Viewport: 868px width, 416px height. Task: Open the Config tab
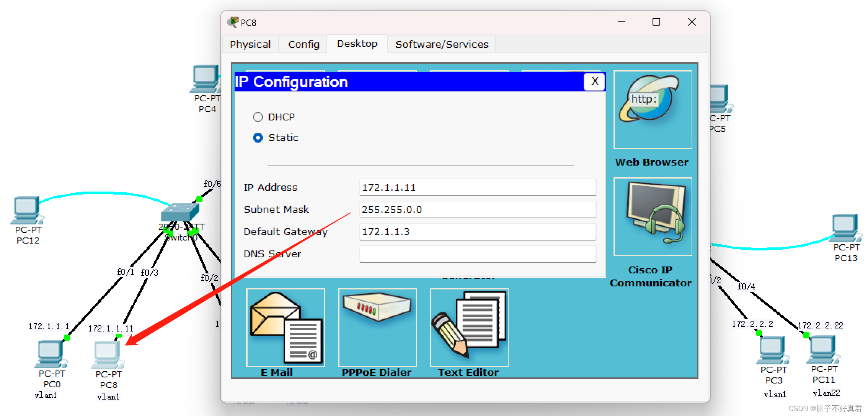(x=303, y=44)
